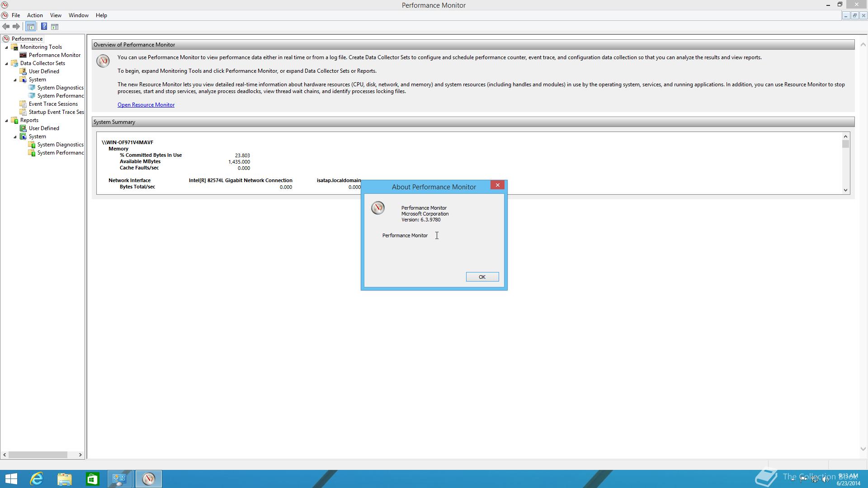
Task: Click the Data Collector Sets folder icon
Action: pos(15,63)
